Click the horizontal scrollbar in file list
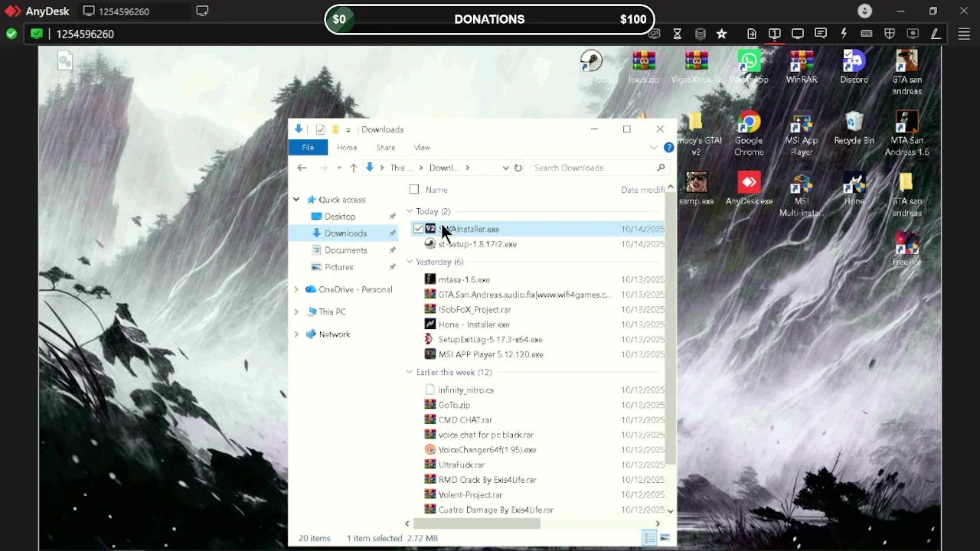Image resolution: width=980 pixels, height=551 pixels. pyautogui.click(x=476, y=523)
